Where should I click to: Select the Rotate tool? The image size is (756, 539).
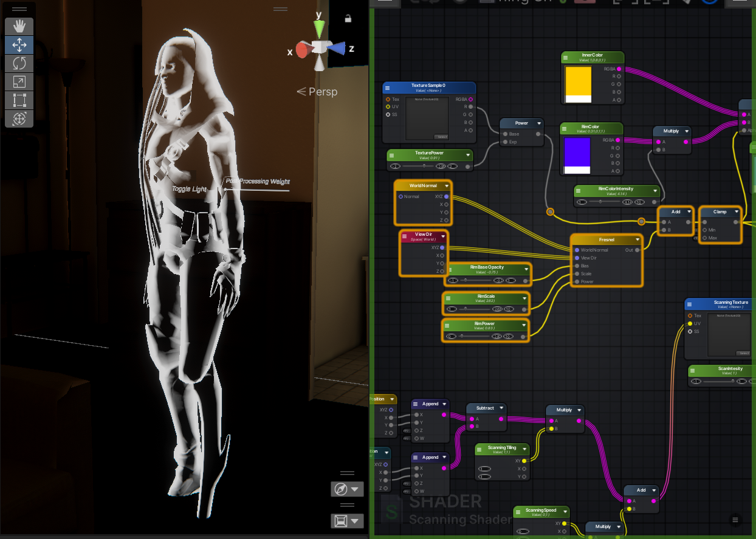pos(19,63)
